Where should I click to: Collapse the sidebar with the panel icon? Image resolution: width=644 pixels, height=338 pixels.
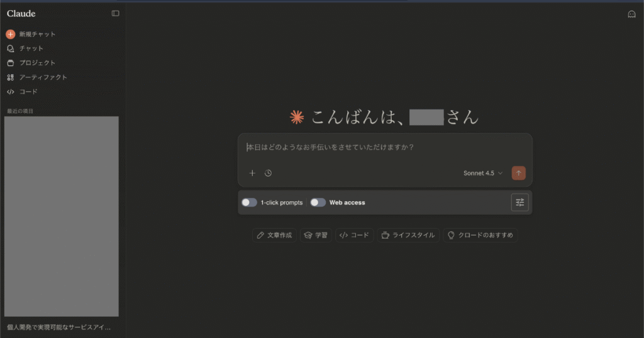click(115, 13)
